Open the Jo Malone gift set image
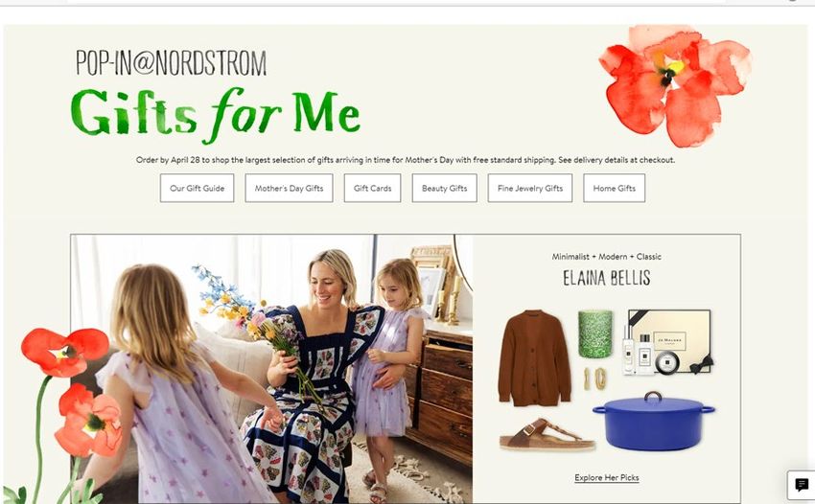Image resolution: width=815 pixels, height=504 pixels. click(x=667, y=342)
